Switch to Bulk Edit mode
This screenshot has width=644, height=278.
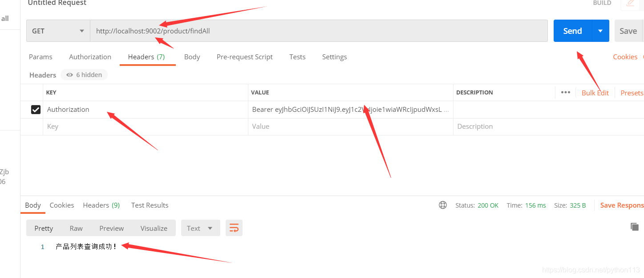pos(595,93)
